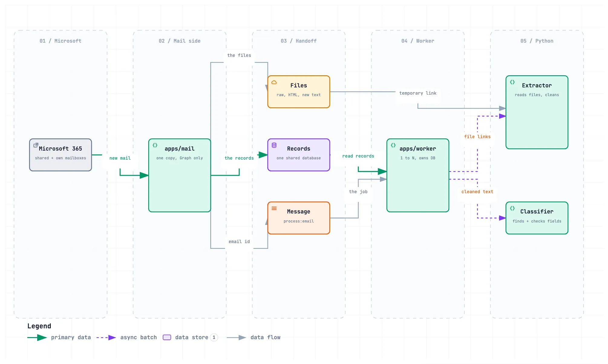Click the code icon on apps/mail node
Viewport: 608px width, 364px height.
click(155, 145)
